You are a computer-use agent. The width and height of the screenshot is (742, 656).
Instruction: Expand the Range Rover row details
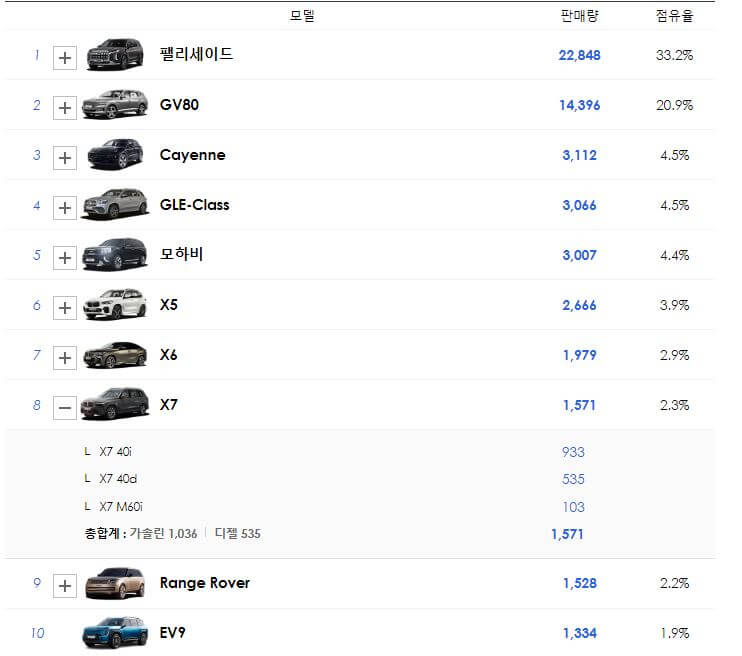coord(65,586)
